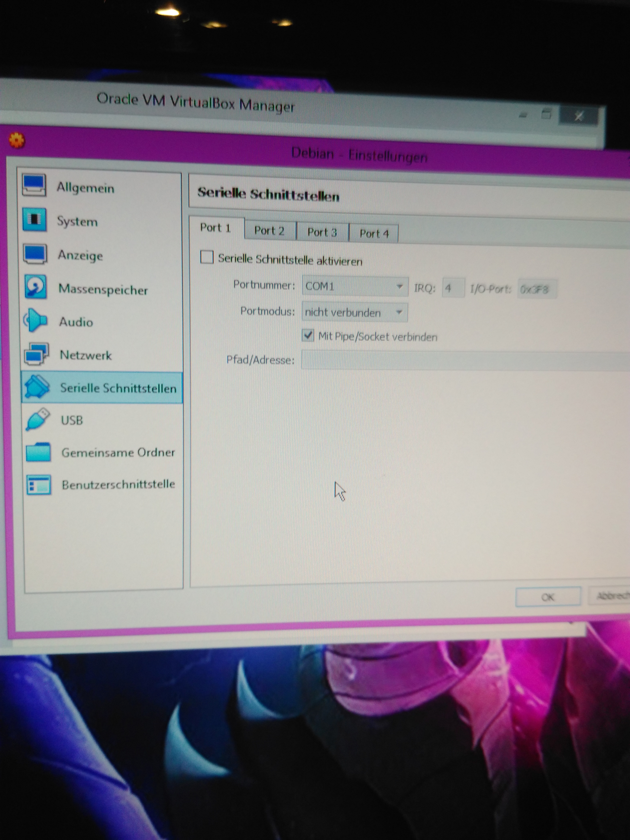Select the Benutzerschnittstelle icon
Image resolution: width=630 pixels, height=840 pixels.
[x=39, y=485]
